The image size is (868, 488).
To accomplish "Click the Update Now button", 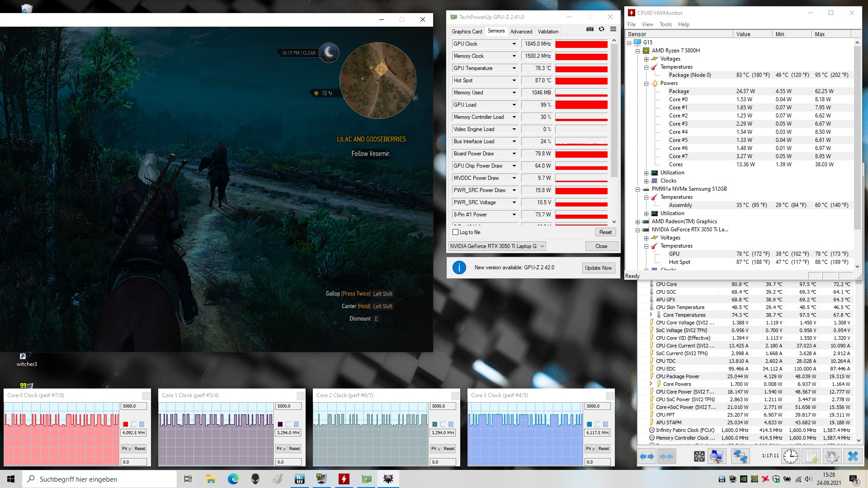I will click(x=598, y=268).
